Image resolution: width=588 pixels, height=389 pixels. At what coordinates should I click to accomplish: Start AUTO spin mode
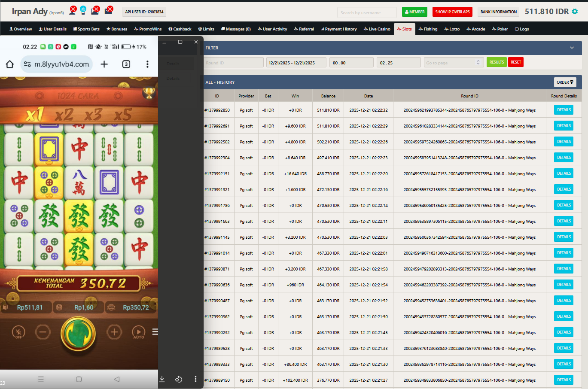(x=138, y=332)
